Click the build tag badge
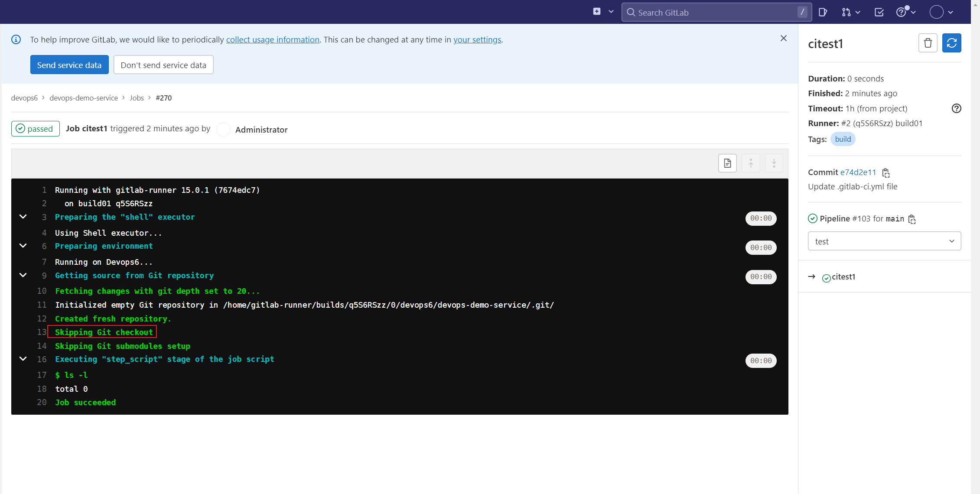Screen dimensions: 980x494 pyautogui.click(x=843, y=139)
